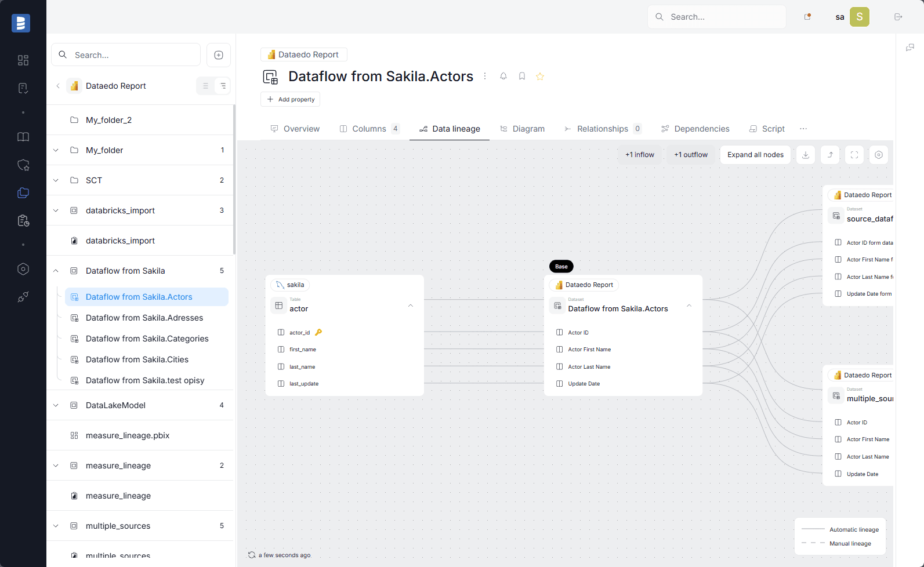Open the more options kebab menu by title

pyautogui.click(x=485, y=76)
